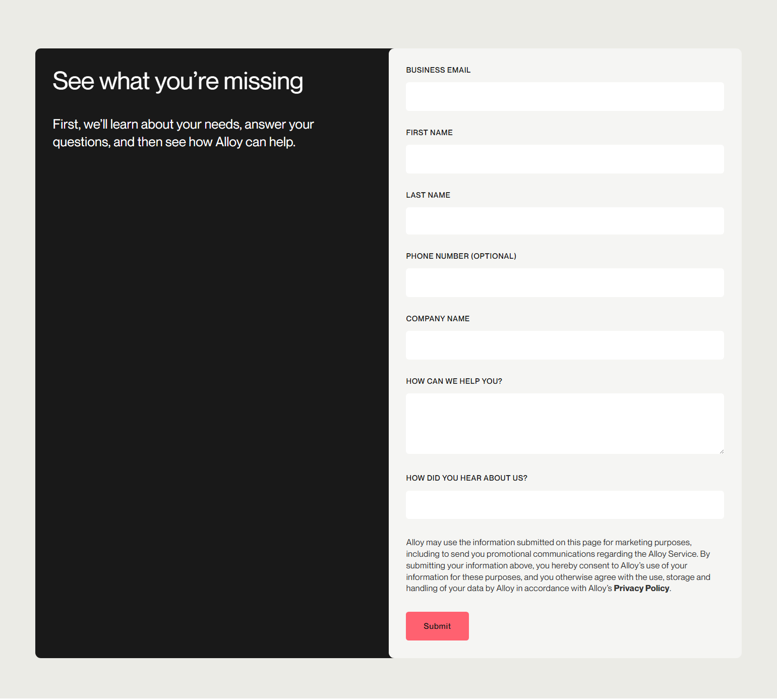The image size is (777, 700).
Task: Click the "Phone Number (Optional)" label
Action: [461, 256]
